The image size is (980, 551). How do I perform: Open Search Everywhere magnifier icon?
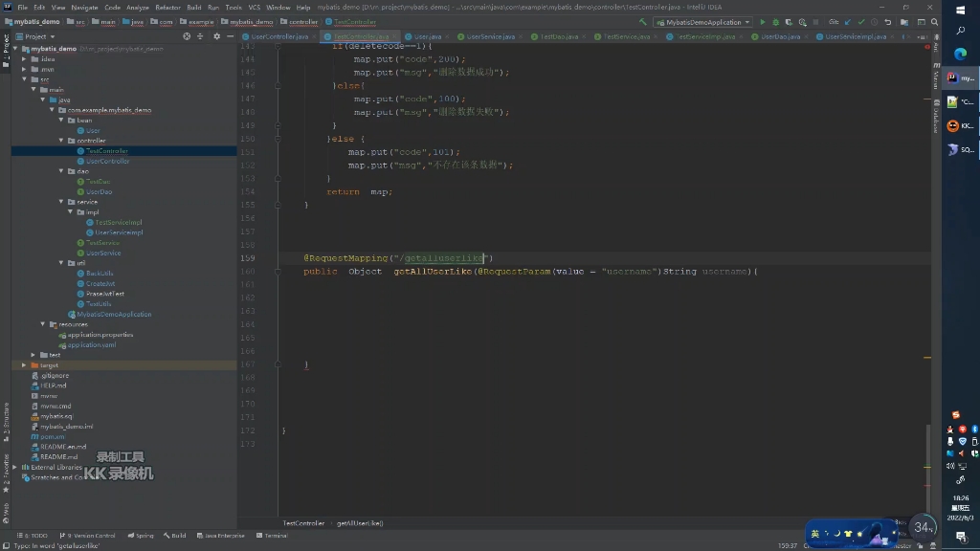click(x=934, y=22)
